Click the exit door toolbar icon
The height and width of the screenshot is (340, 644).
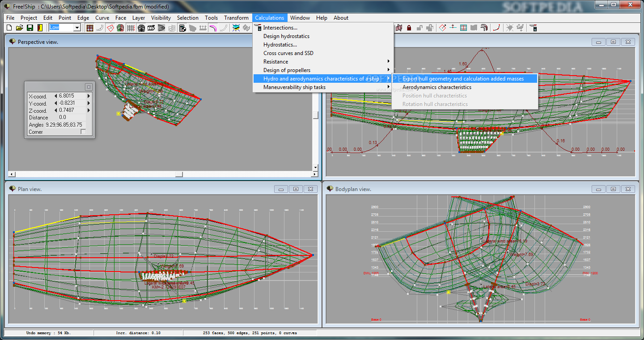point(40,28)
